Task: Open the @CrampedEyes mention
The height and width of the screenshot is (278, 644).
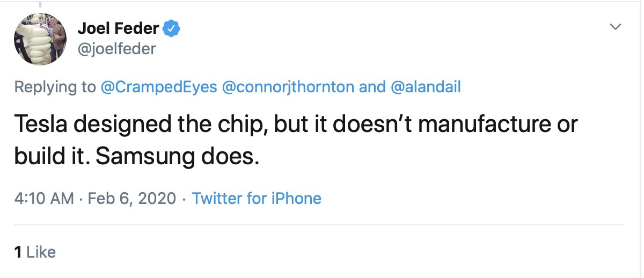Action: click(157, 87)
